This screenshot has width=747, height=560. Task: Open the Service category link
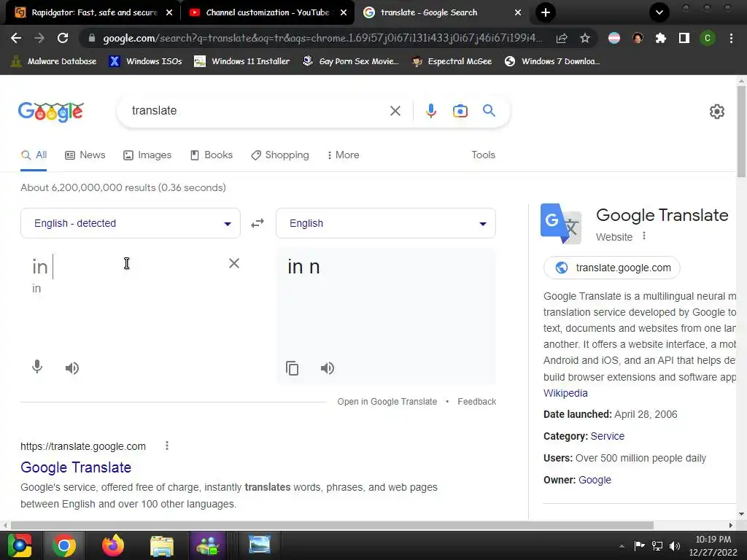[x=608, y=436]
